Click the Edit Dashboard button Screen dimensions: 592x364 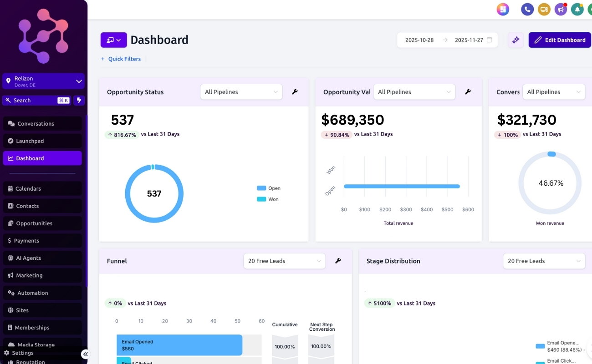(560, 40)
